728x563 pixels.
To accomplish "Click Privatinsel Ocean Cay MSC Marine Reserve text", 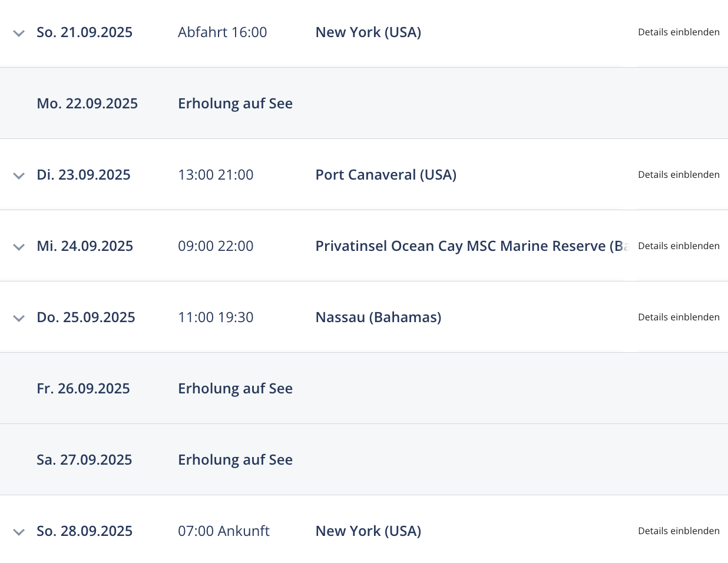I will pos(472,246).
